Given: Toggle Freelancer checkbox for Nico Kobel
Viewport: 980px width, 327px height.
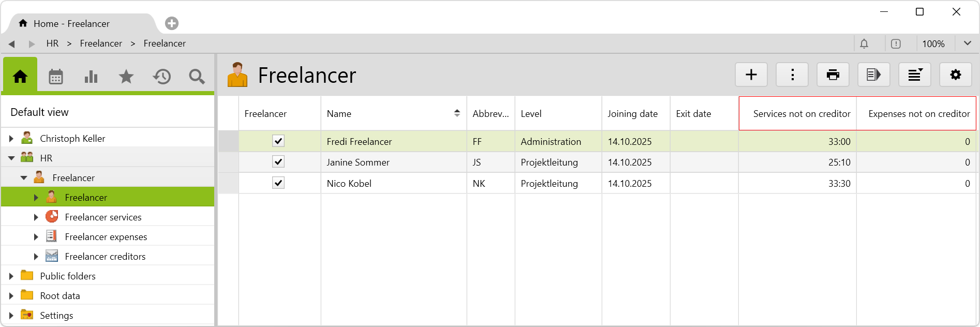Looking at the screenshot, I should coord(278,183).
